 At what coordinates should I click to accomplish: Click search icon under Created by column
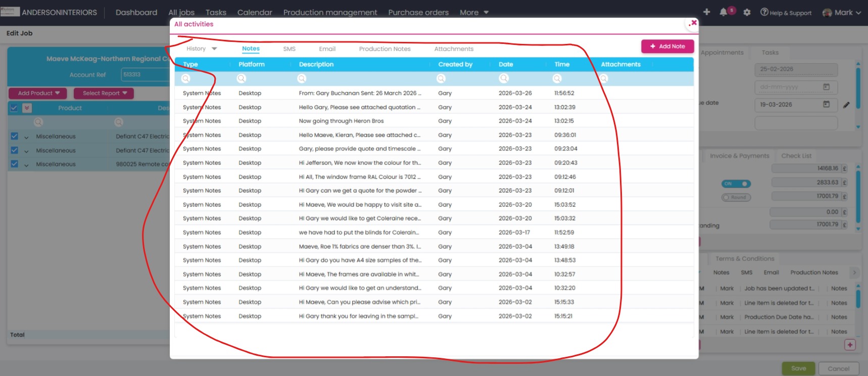click(441, 78)
